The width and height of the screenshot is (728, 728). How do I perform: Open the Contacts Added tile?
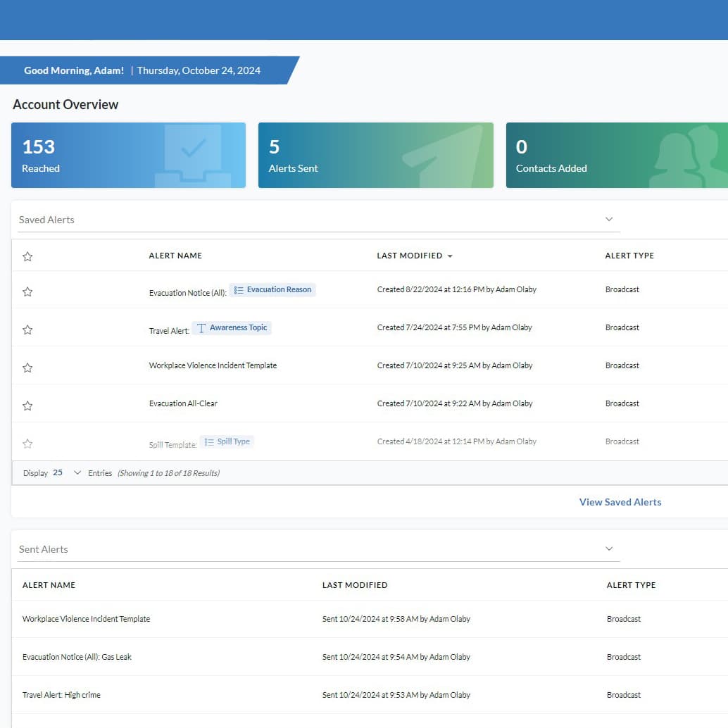617,155
